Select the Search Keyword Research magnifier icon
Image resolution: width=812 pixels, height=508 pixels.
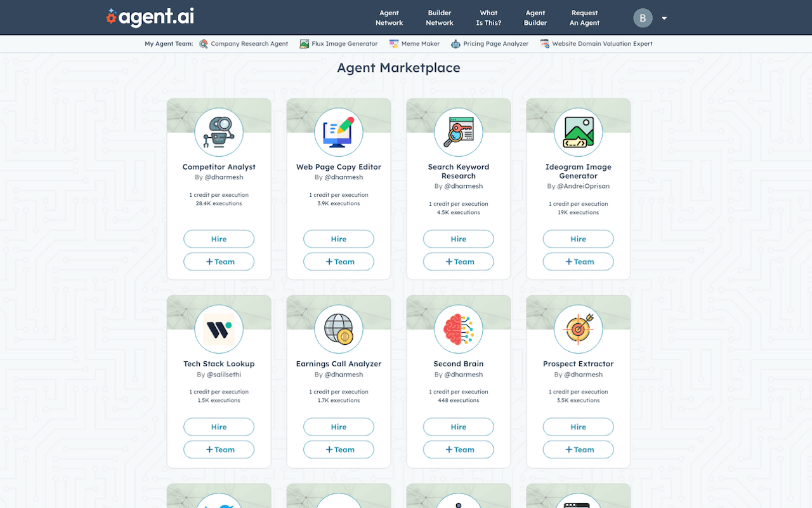coord(458,132)
